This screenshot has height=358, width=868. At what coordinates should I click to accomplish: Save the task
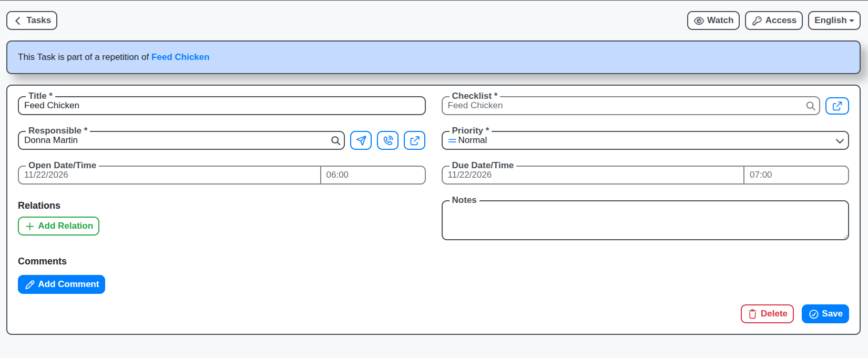tap(825, 314)
